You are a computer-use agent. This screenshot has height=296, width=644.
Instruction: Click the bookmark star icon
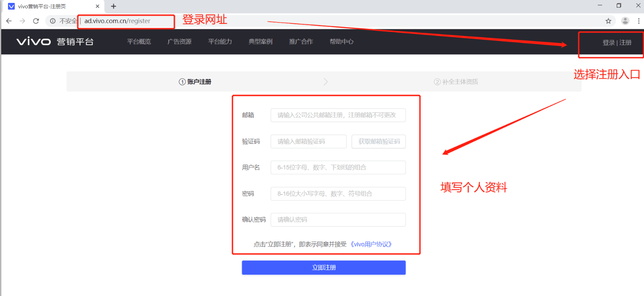pyautogui.click(x=608, y=20)
